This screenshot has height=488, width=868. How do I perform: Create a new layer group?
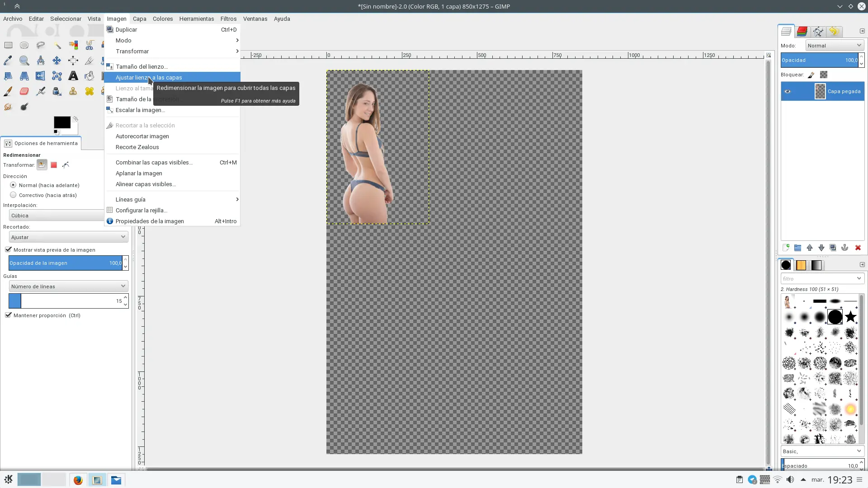797,248
